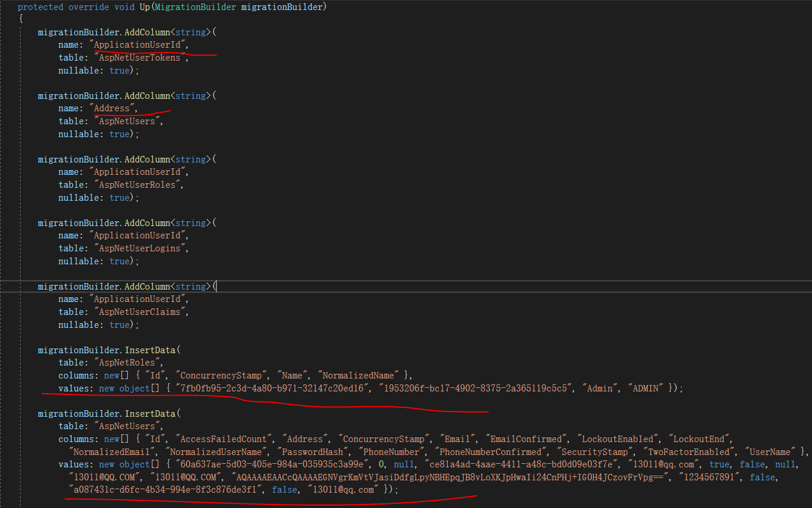
Task: Click the false value after the phone number
Action: click(x=763, y=477)
